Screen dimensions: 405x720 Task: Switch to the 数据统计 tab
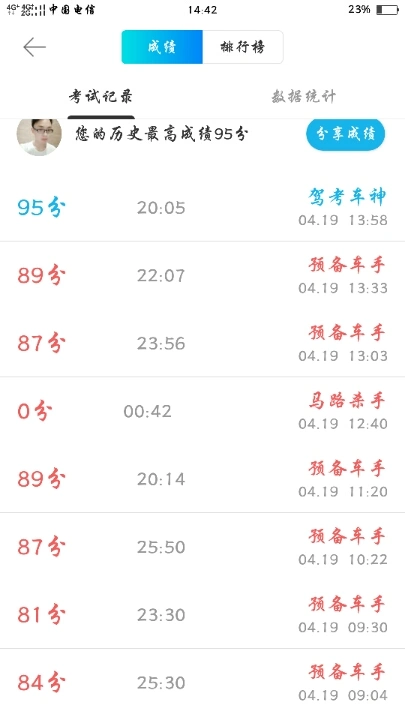click(x=304, y=97)
